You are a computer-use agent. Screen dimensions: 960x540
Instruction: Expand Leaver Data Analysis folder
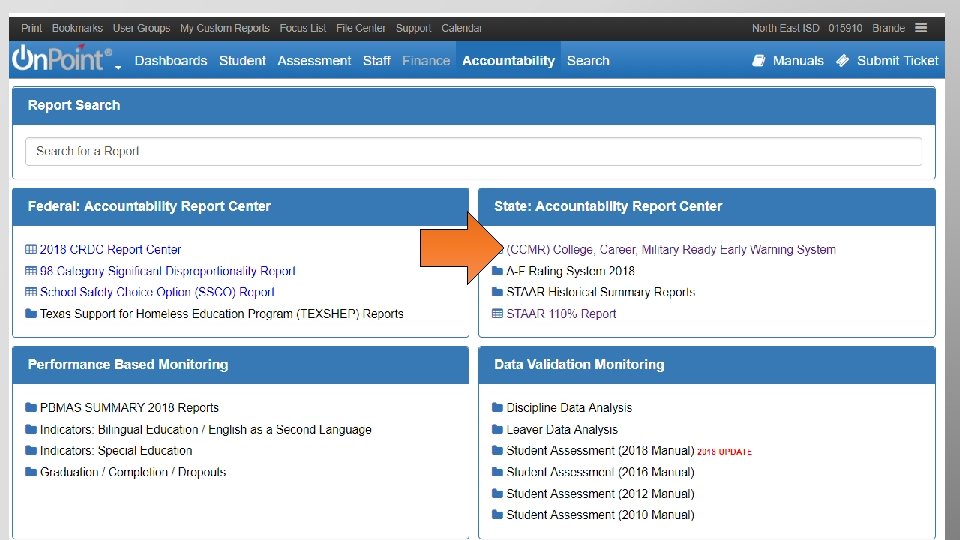click(x=562, y=429)
